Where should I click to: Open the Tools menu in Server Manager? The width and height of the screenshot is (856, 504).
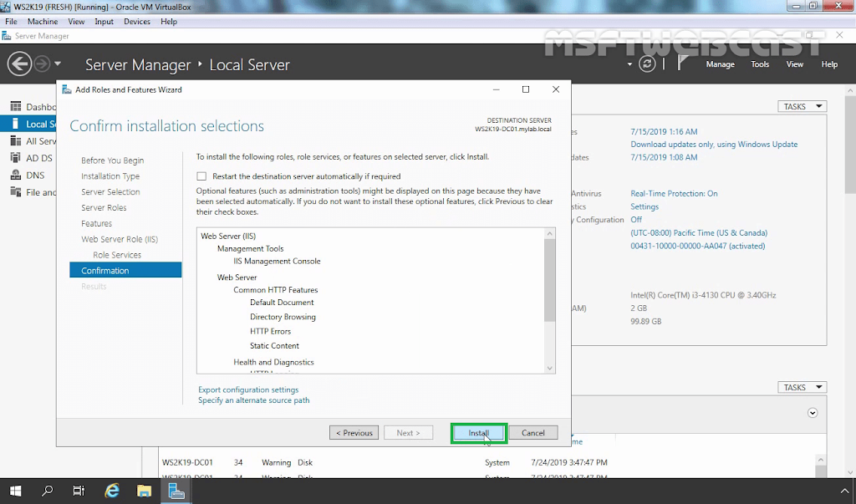[759, 64]
